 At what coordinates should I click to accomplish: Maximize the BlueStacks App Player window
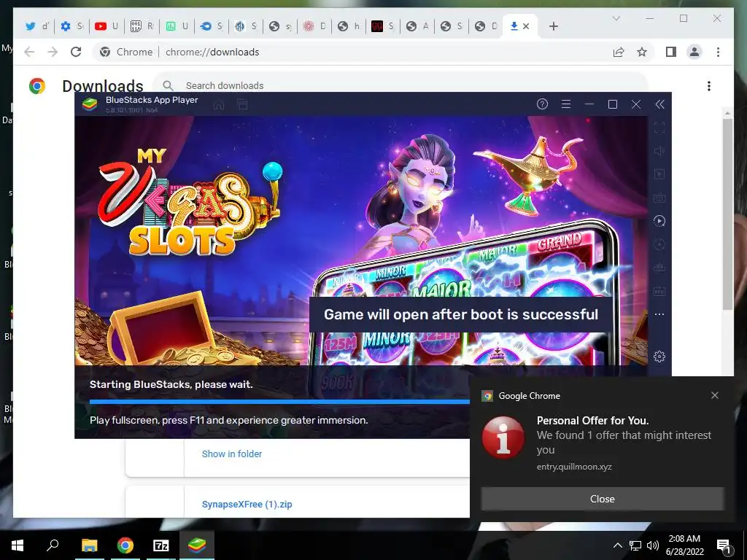pos(613,104)
